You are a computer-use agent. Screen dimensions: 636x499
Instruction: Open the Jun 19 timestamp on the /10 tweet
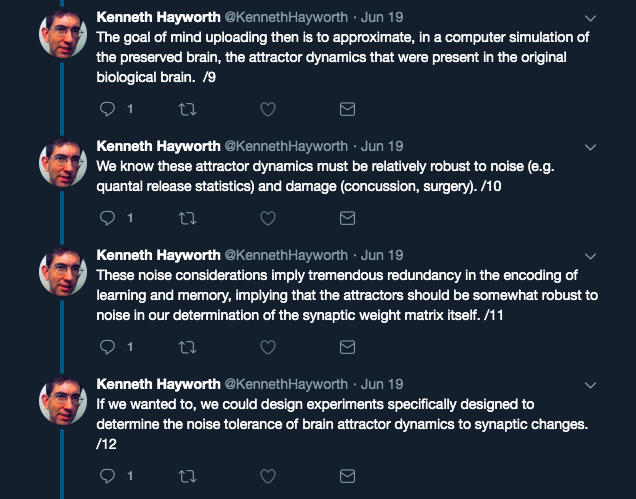(382, 146)
